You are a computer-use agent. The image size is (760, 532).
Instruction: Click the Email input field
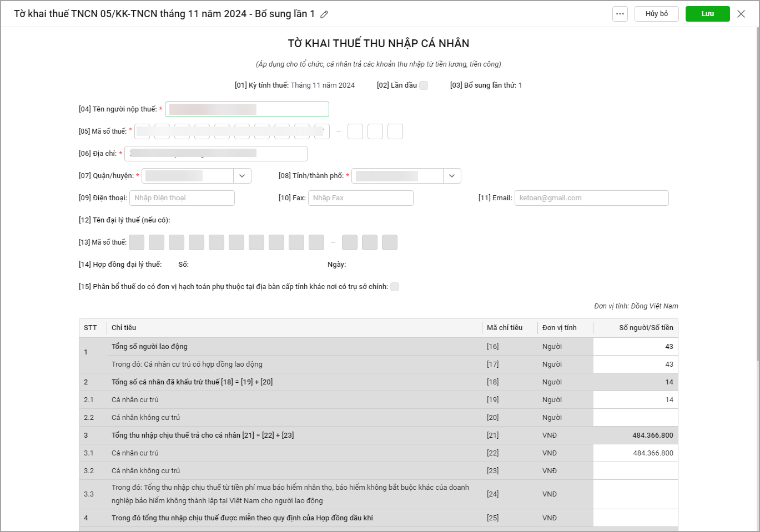[x=591, y=198]
